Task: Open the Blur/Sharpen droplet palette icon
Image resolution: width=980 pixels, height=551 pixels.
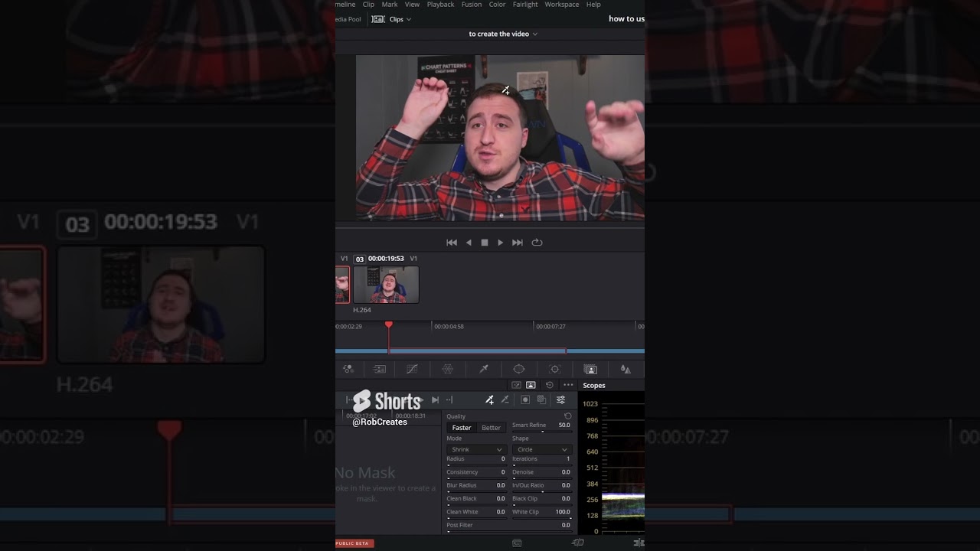Action: pyautogui.click(x=626, y=369)
